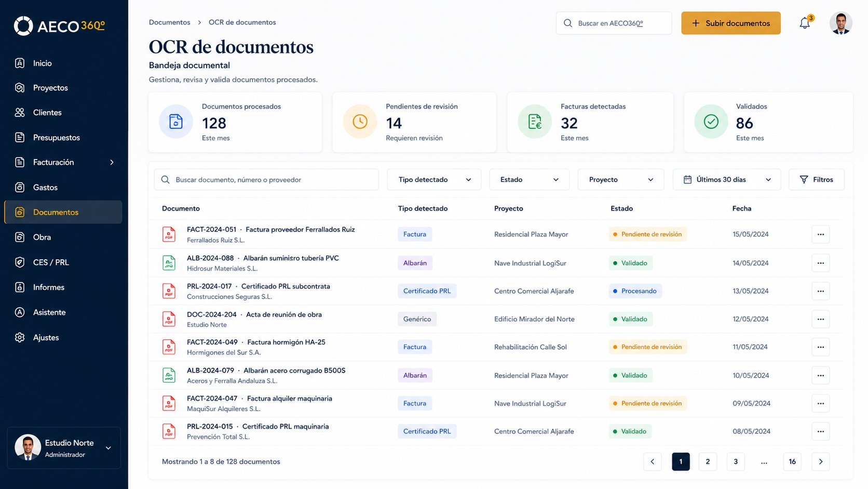Screen dimensions: 868x489
Task: Go to page 2
Action: point(708,461)
